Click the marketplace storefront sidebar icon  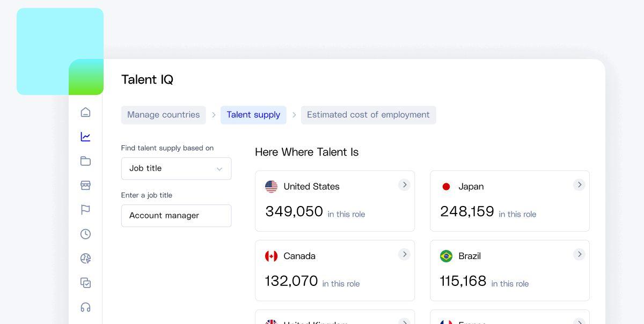85,185
